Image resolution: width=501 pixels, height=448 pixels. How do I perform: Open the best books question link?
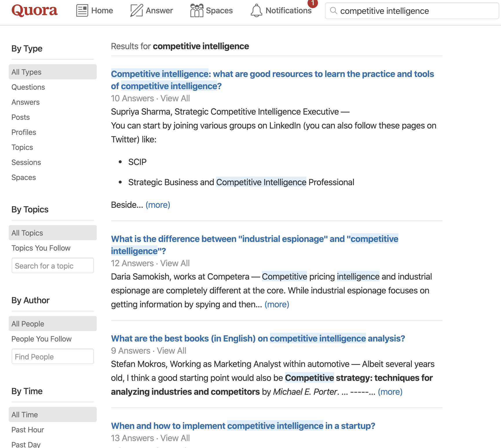[x=258, y=338]
